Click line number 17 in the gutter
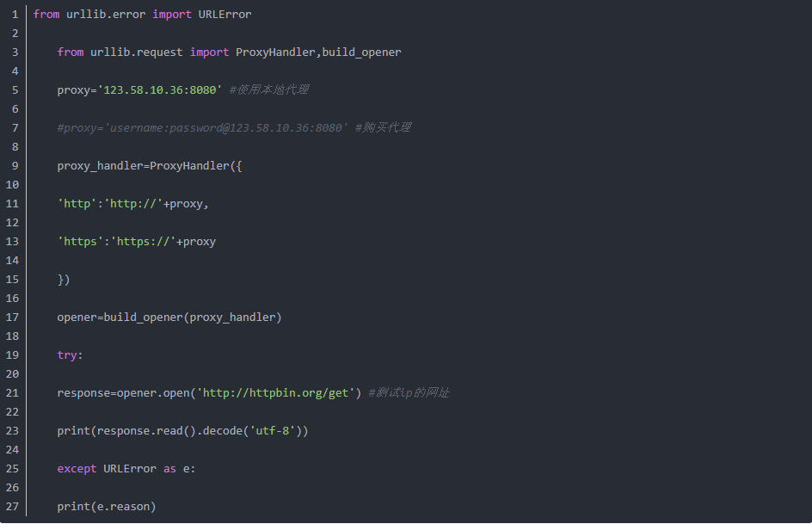Screen dimensions: 812x524 tap(12, 317)
